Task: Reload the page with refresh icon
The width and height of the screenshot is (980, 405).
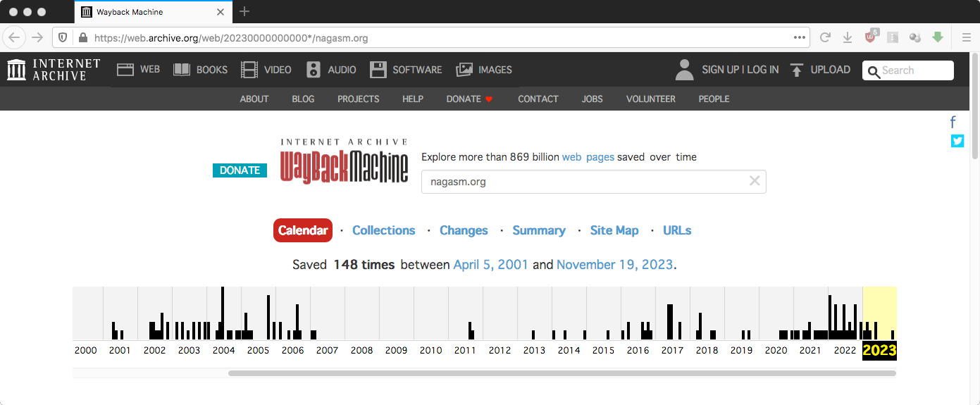Action: [x=825, y=37]
